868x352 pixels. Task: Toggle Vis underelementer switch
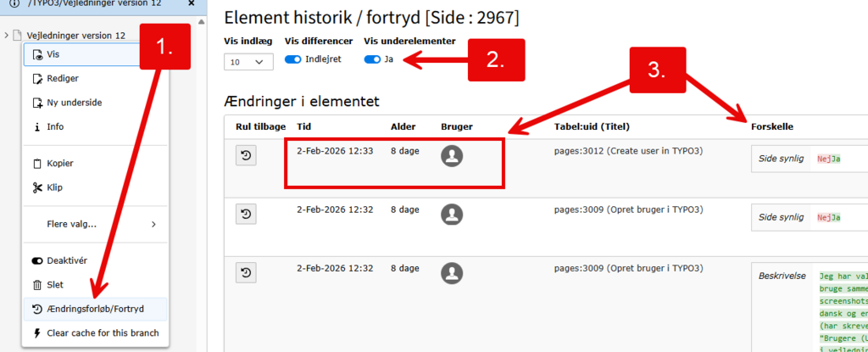[372, 59]
